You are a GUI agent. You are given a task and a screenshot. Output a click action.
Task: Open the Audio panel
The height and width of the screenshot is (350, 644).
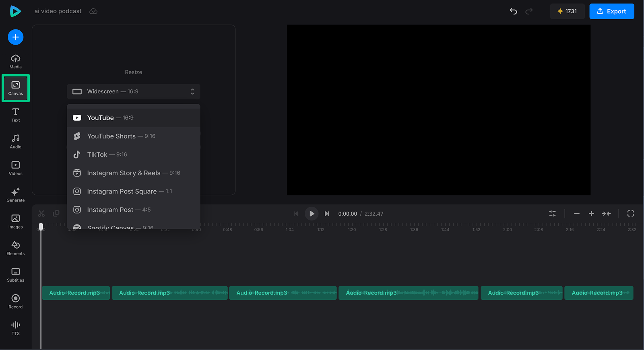point(16,142)
